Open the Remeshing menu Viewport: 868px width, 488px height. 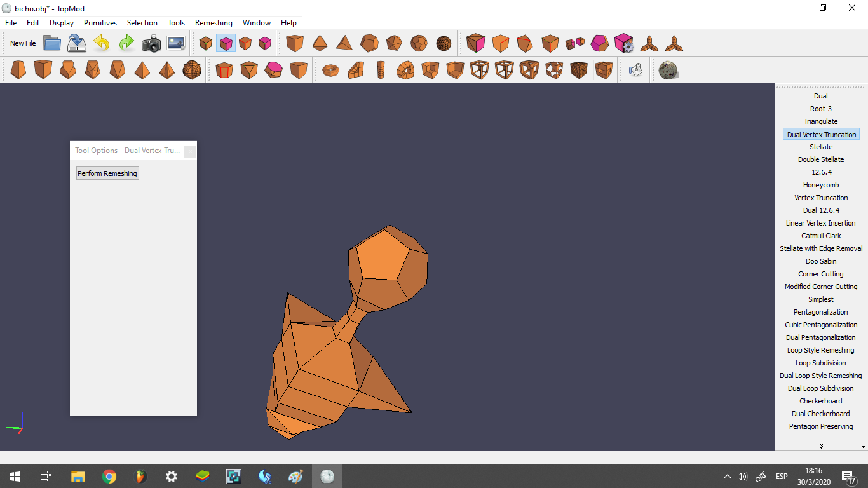click(x=214, y=22)
